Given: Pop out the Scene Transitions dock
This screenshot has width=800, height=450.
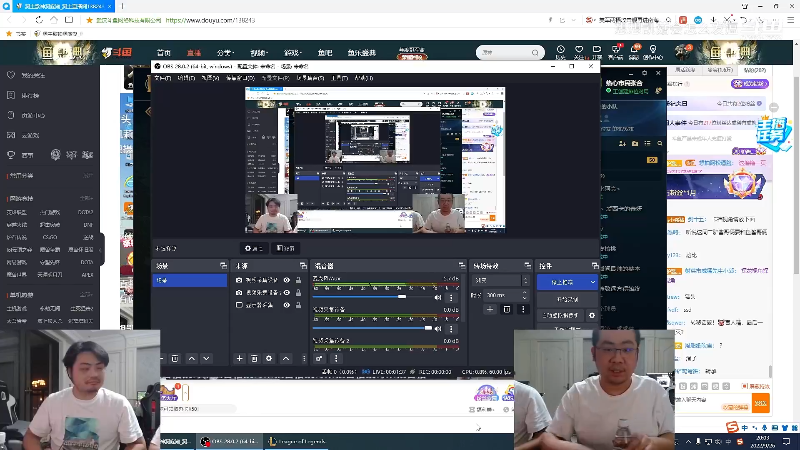Looking at the screenshot, I should 527,266.
